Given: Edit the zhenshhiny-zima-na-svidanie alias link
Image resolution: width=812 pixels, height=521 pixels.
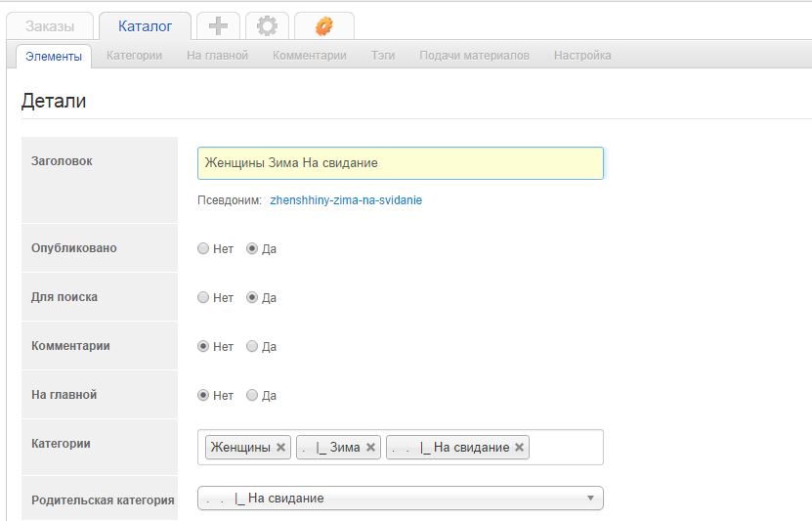Looking at the screenshot, I should [346, 200].
